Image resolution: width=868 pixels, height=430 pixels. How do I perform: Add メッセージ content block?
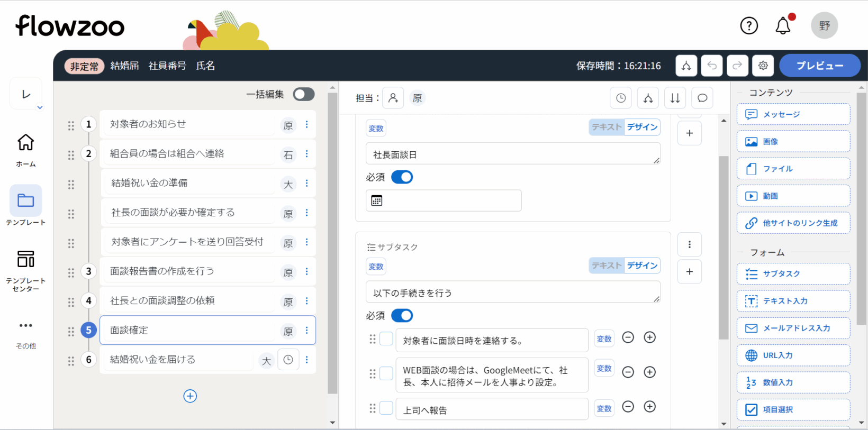[x=793, y=114]
